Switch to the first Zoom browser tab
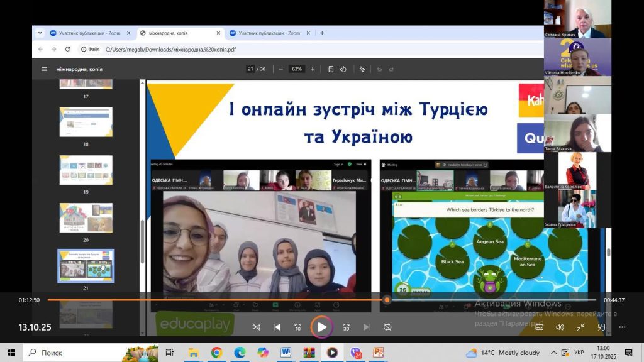Viewport: 644px width, 362px height. 88,33
